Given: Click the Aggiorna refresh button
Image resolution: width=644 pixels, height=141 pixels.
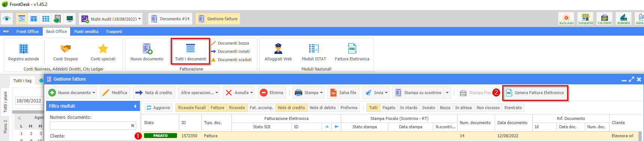Looking at the screenshot, I should [158, 108].
